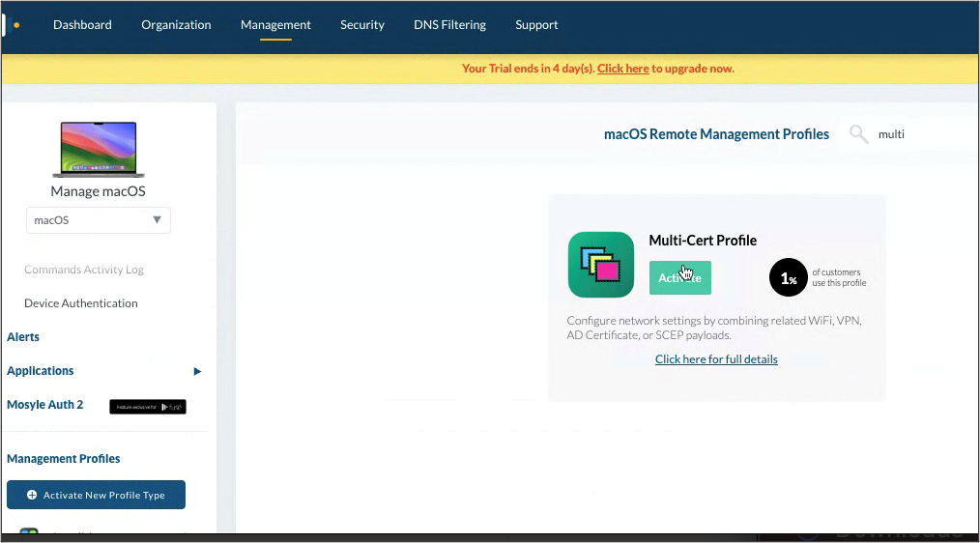Image resolution: width=980 pixels, height=543 pixels.
Task: Open Management Profiles heading
Action: (x=63, y=459)
